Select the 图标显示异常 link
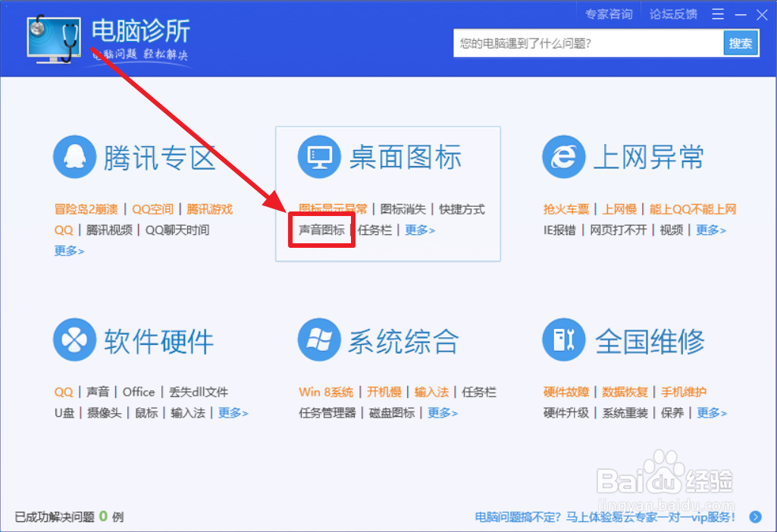This screenshot has width=777, height=532. pyautogui.click(x=333, y=209)
